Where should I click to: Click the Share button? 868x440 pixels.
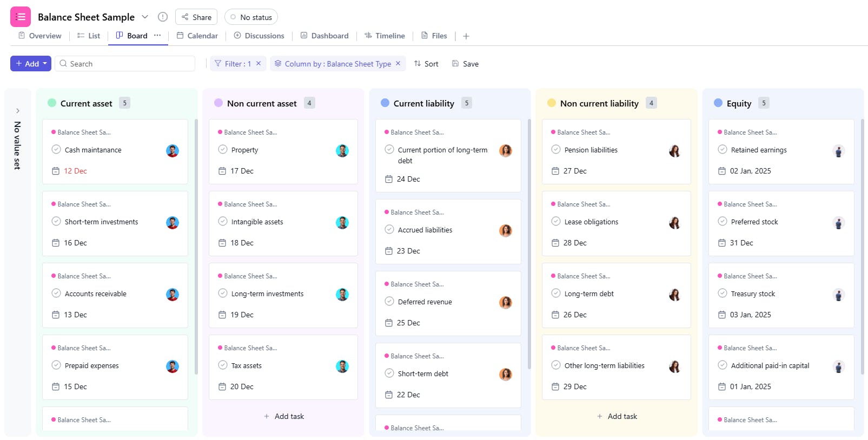click(x=196, y=17)
